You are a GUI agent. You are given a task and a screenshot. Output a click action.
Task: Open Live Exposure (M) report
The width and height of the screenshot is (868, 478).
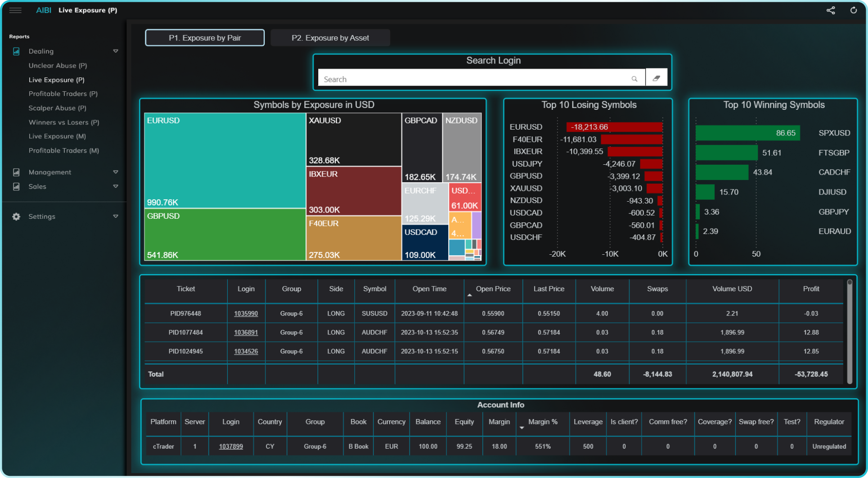pos(57,136)
